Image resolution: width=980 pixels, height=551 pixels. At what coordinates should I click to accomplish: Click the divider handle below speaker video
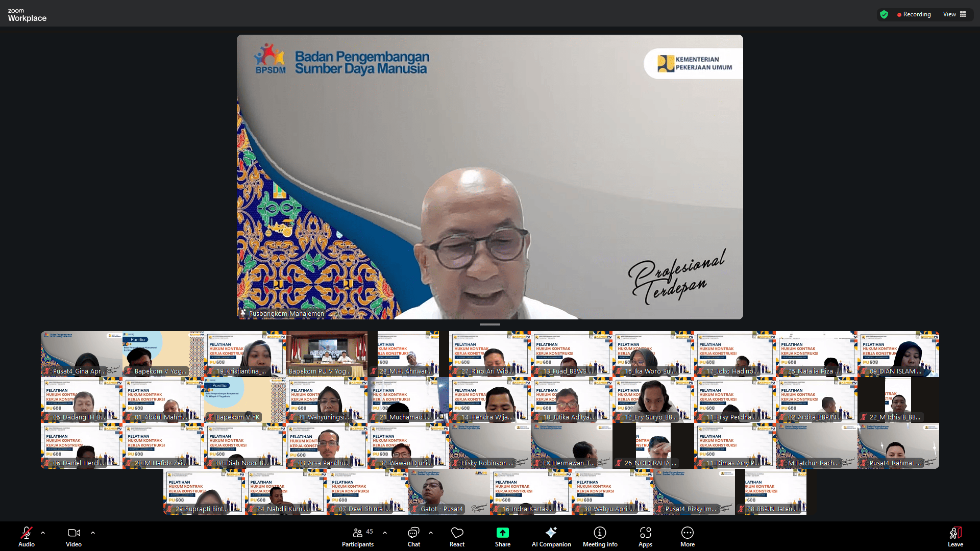pyautogui.click(x=489, y=324)
